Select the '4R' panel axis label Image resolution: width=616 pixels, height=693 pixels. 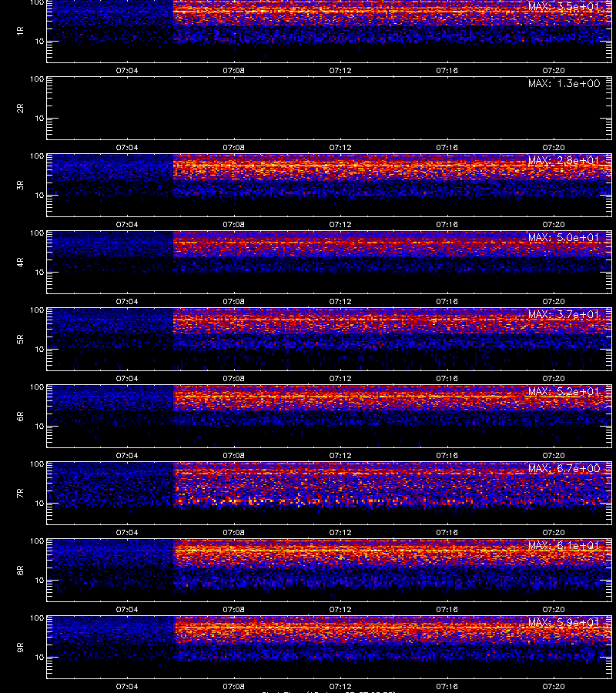pyautogui.click(x=20, y=262)
